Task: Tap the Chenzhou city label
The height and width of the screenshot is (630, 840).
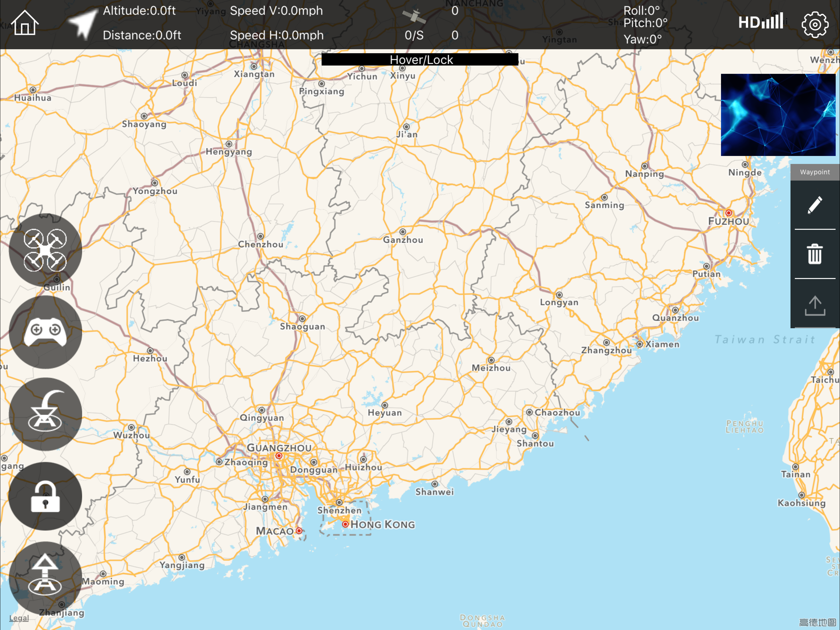Action: [260, 244]
